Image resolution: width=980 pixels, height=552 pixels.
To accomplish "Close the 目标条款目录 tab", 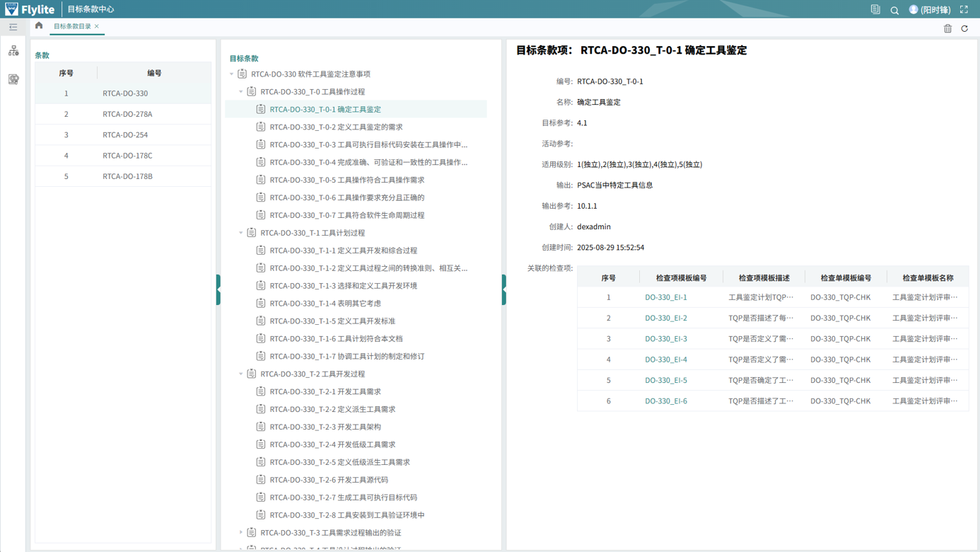I will 97,26.
